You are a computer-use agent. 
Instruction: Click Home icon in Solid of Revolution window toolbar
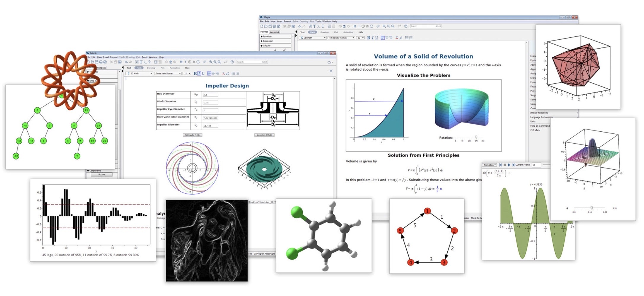(344, 26)
